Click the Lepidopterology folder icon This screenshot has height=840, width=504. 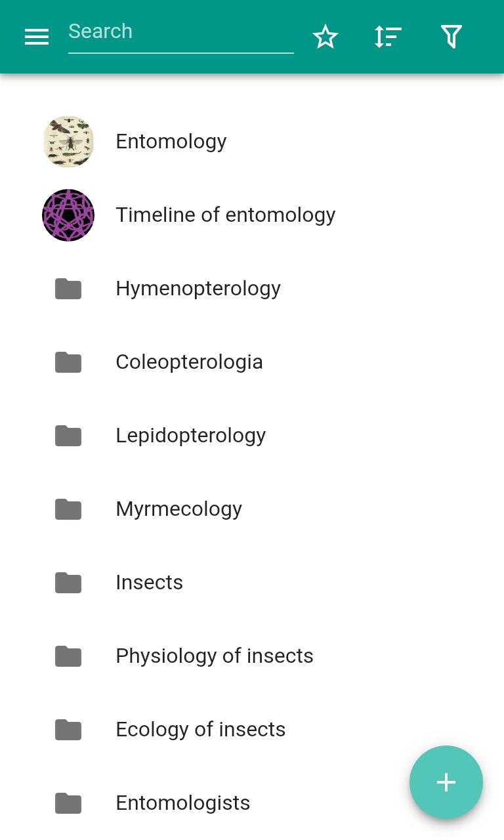coord(68,436)
